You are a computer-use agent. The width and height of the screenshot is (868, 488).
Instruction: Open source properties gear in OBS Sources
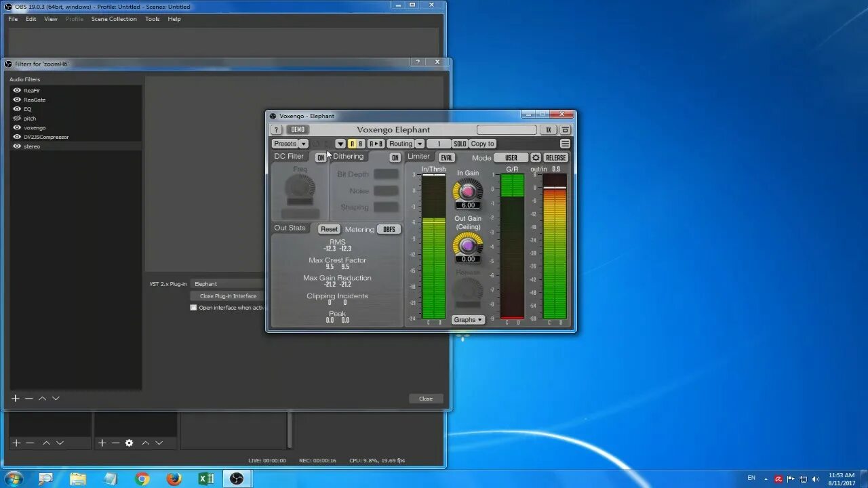(129, 443)
